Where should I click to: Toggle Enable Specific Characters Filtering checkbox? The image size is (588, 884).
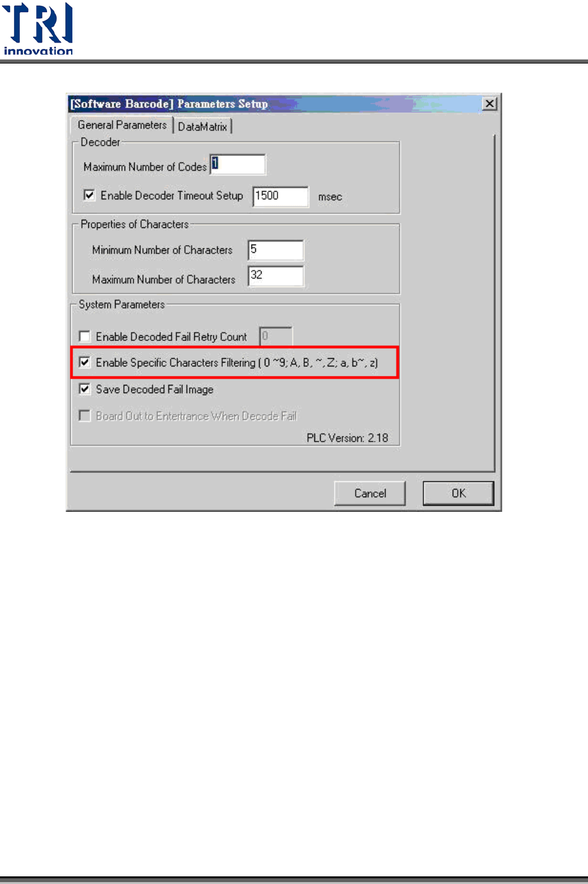(x=84, y=362)
